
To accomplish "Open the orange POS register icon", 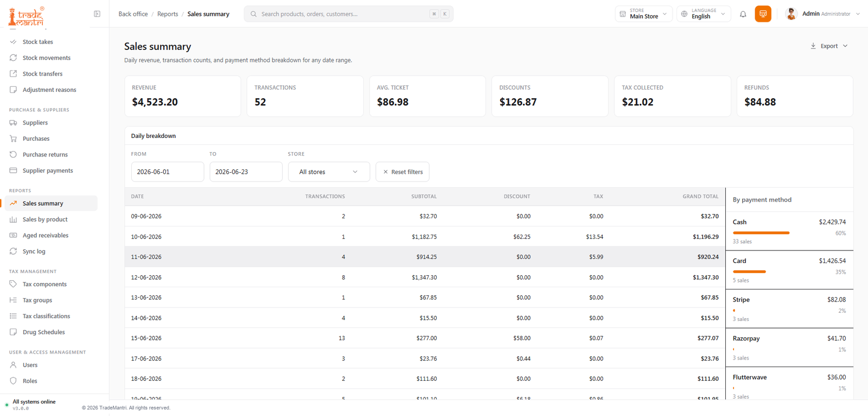I will click(763, 14).
